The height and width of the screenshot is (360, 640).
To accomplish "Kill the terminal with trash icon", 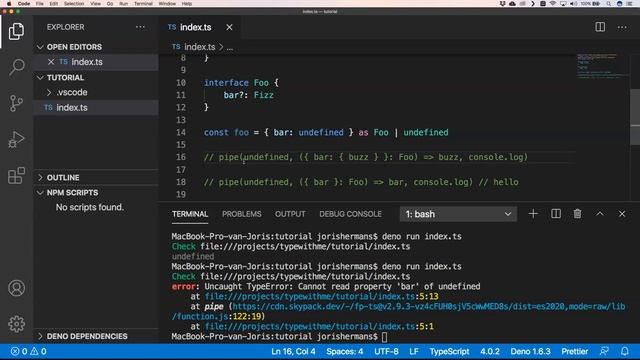I will [578, 214].
